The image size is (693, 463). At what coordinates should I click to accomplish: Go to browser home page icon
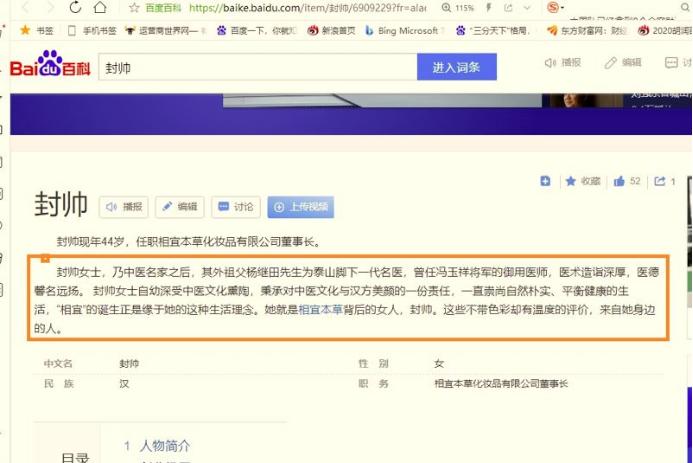click(100, 7)
